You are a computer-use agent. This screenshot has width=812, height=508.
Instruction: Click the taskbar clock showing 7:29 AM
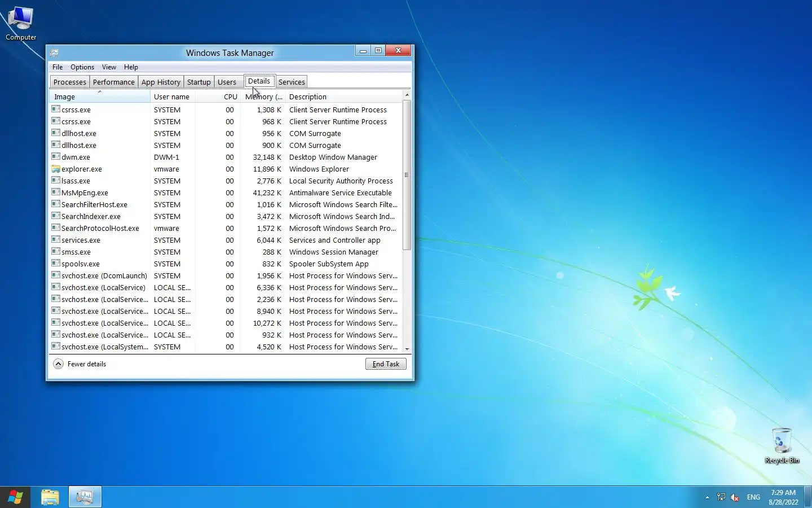[x=783, y=497]
